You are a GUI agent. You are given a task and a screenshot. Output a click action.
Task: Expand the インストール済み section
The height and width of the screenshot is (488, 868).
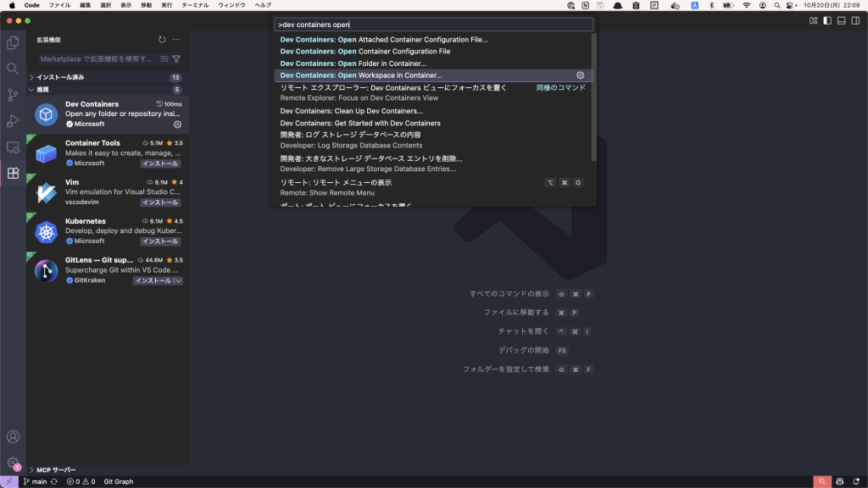pos(31,77)
